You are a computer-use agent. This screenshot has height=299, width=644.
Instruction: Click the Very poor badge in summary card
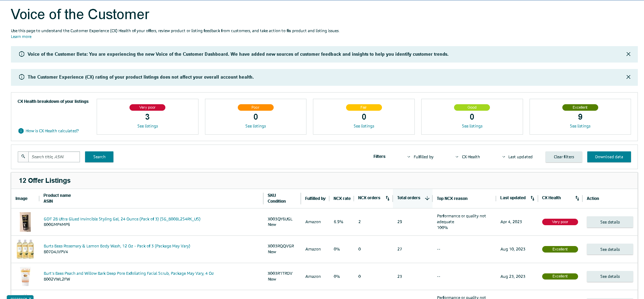click(x=147, y=107)
